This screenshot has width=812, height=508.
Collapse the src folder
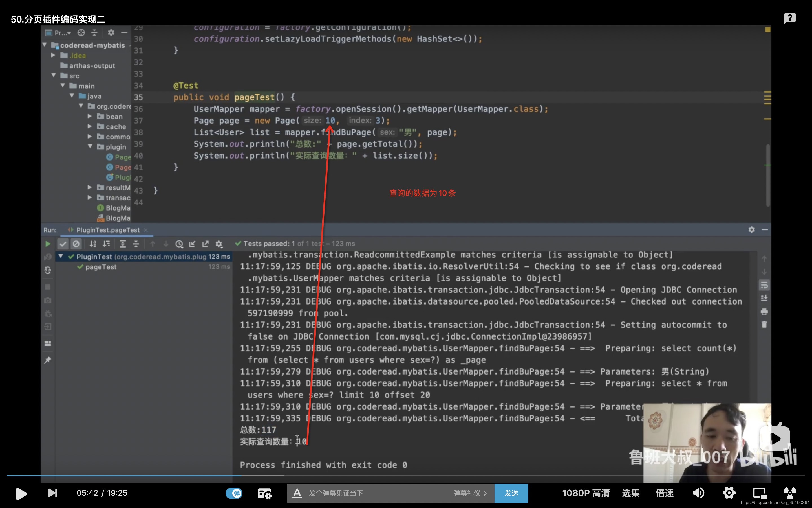coord(53,76)
